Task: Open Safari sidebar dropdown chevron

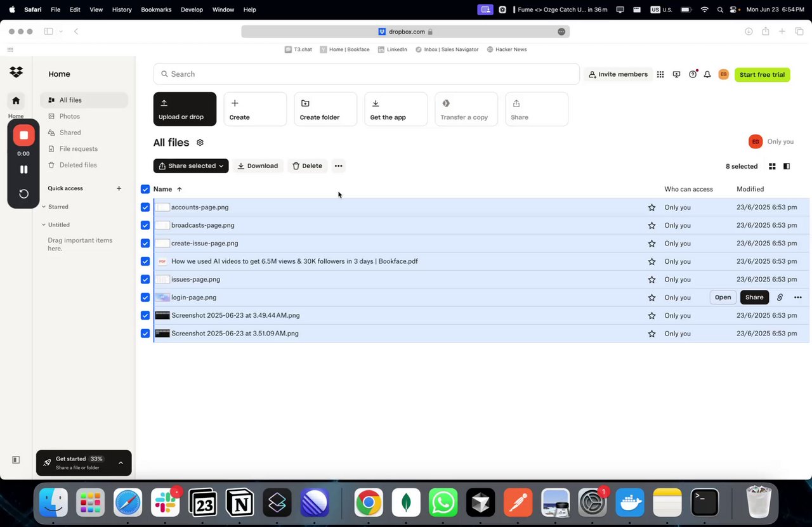Action: pos(61,32)
